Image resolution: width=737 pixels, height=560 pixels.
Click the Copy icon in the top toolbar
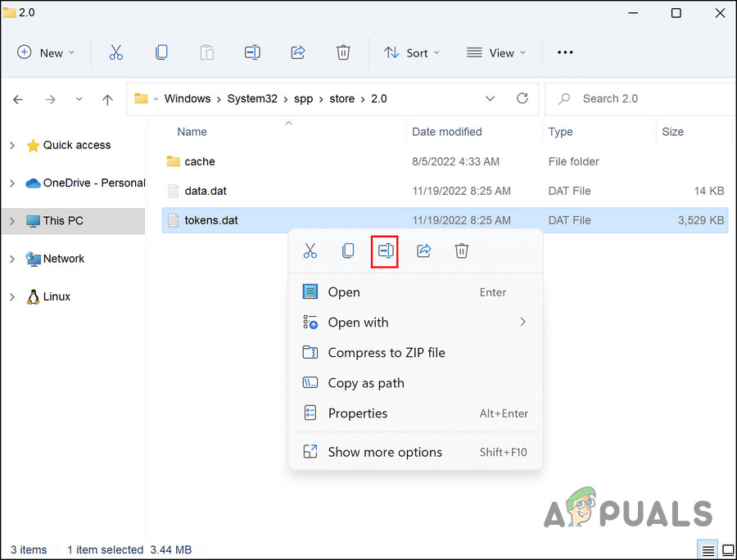coord(161,52)
